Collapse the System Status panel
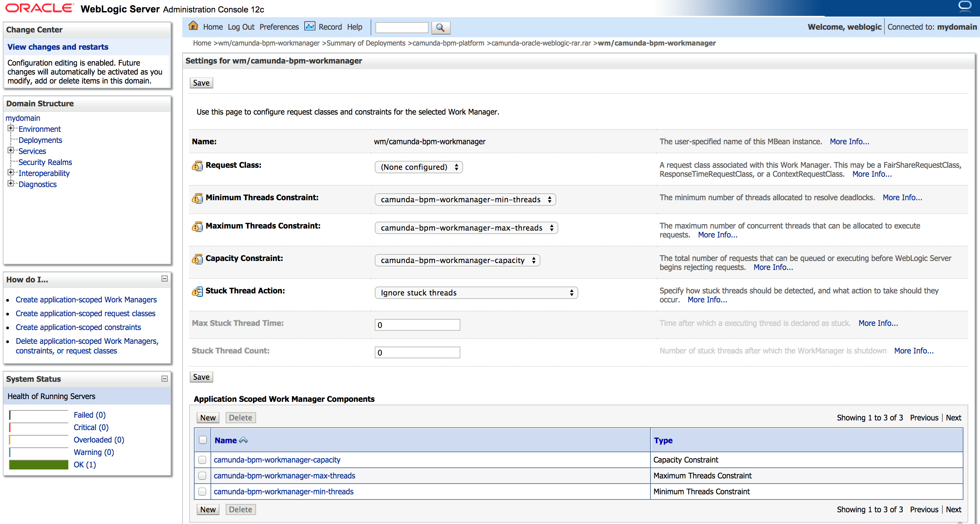The height and width of the screenshot is (524, 980). (x=164, y=379)
